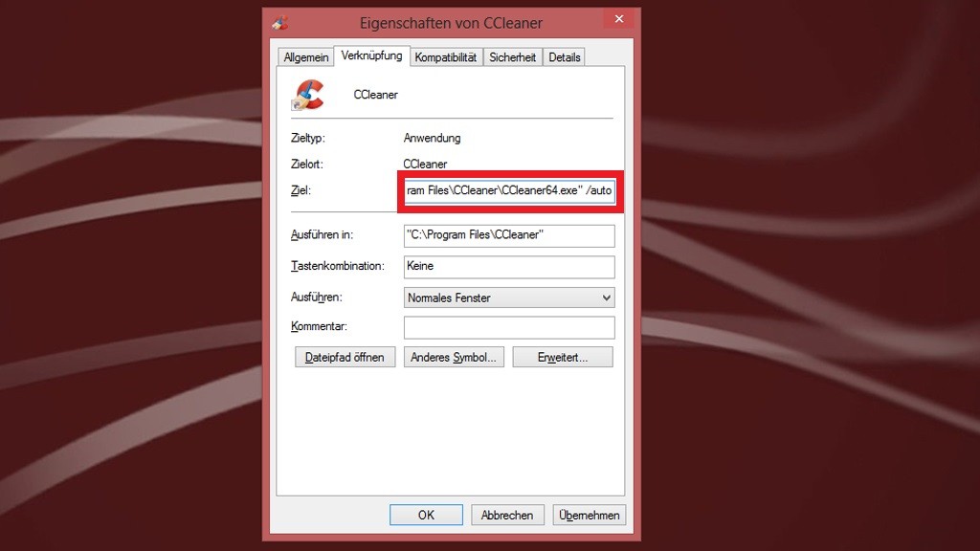
Task: Confirm the dialog with OK
Action: point(426,515)
